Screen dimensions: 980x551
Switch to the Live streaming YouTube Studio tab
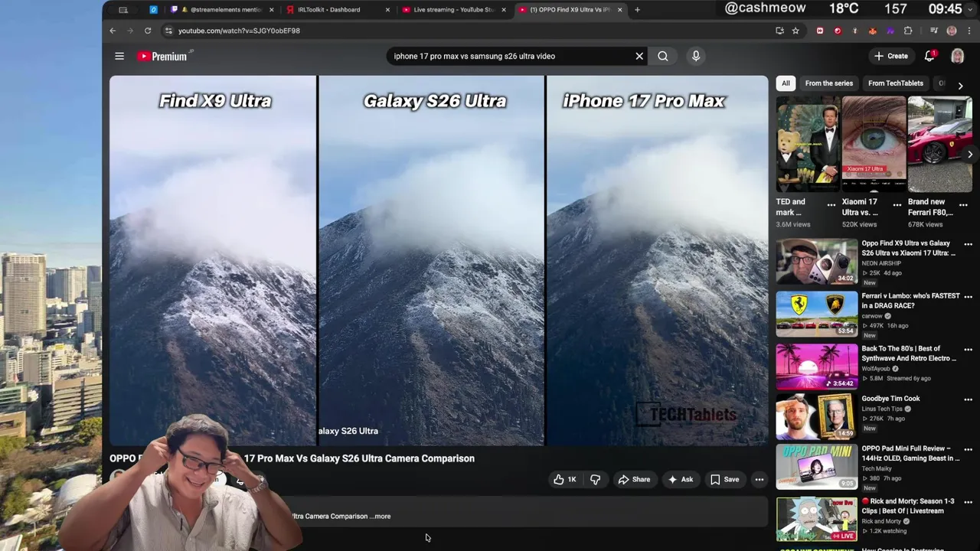coord(453,10)
